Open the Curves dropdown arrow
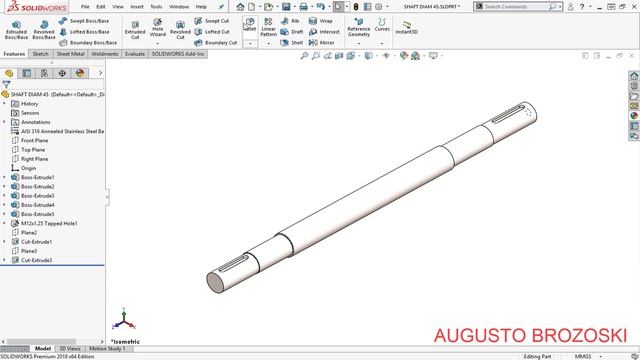This screenshot has width=640, height=360. (382, 43)
